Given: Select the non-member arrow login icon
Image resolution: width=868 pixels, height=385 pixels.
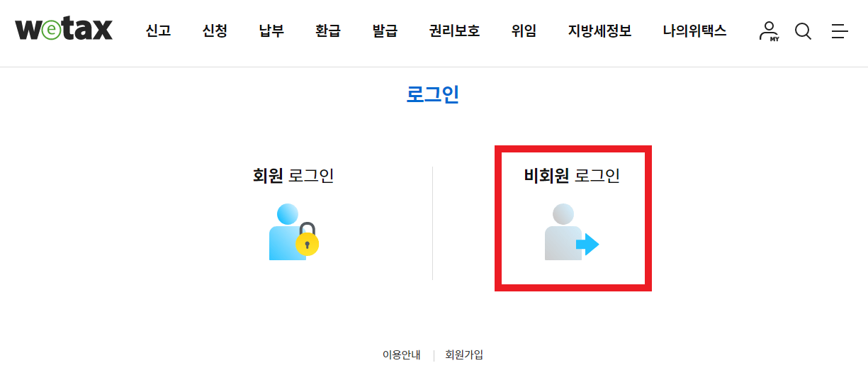Looking at the screenshot, I should pyautogui.click(x=572, y=232).
